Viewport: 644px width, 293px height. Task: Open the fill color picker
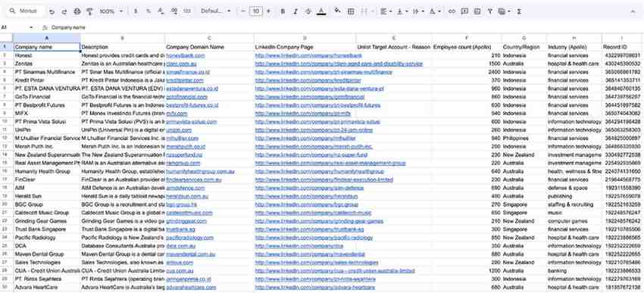click(x=338, y=11)
